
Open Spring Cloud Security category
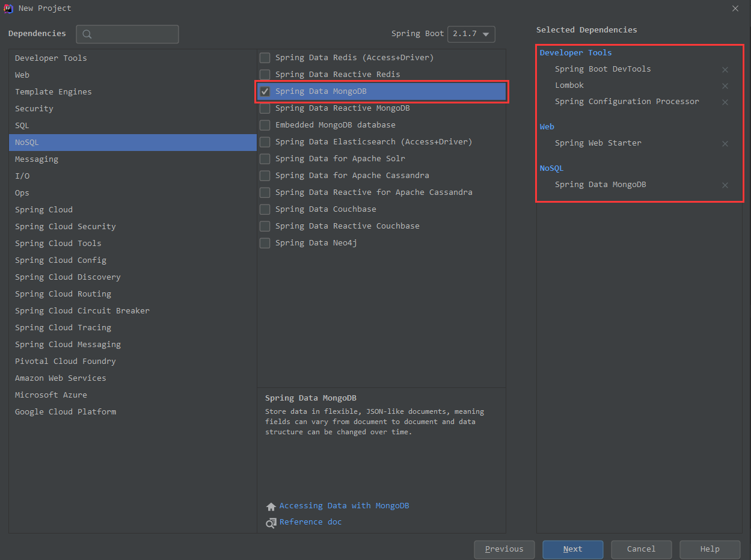point(133,227)
